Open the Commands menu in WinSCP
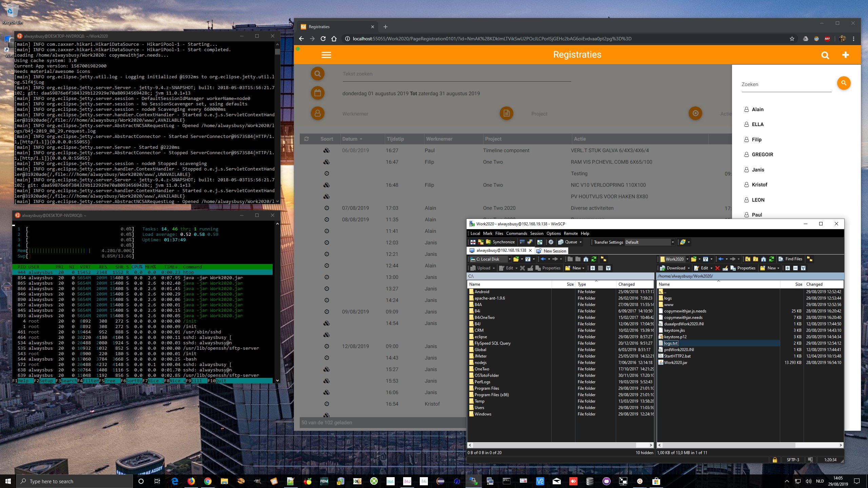Screen dimensions: 868x488 click(516, 233)
